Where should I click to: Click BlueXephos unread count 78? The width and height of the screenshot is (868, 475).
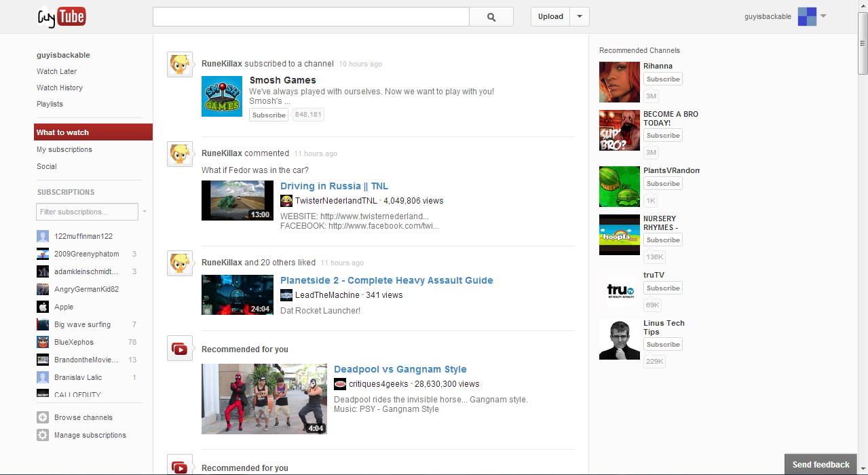pyautogui.click(x=132, y=342)
